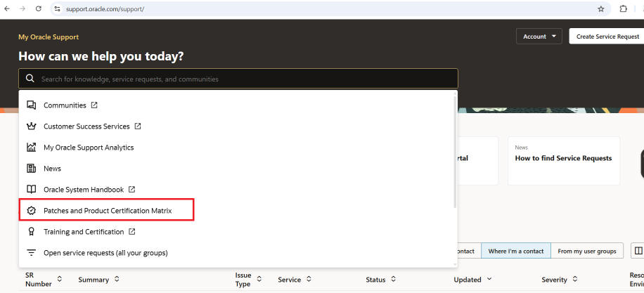Click the News newspaper icon
The height and width of the screenshot is (293, 644).
(x=31, y=168)
